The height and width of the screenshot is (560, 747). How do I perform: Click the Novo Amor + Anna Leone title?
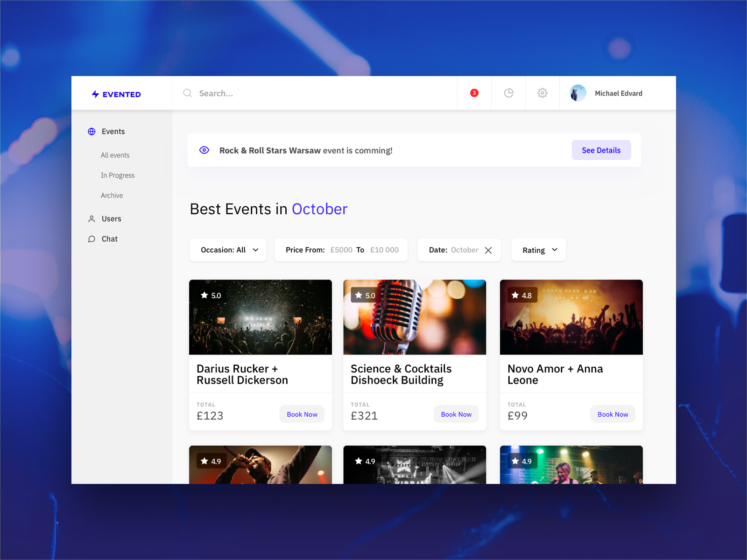[x=555, y=374]
